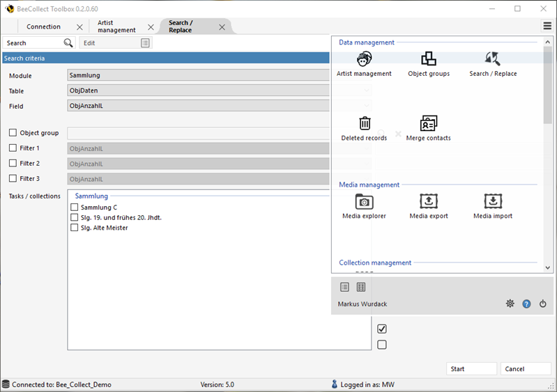Click the database icon in status bar

click(x=6, y=384)
